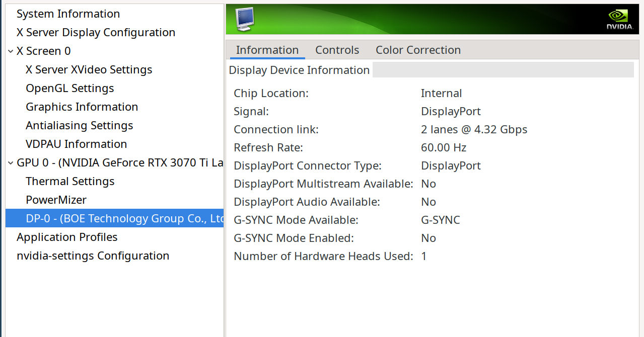The image size is (644, 337).
Task: Click DisplayPort Connector Type label
Action: 308,165
